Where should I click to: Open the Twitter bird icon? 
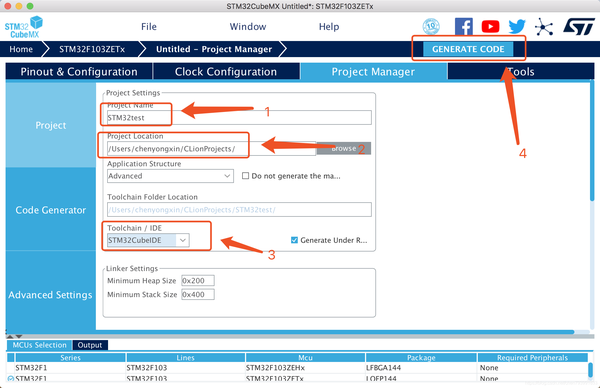pyautogui.click(x=517, y=26)
